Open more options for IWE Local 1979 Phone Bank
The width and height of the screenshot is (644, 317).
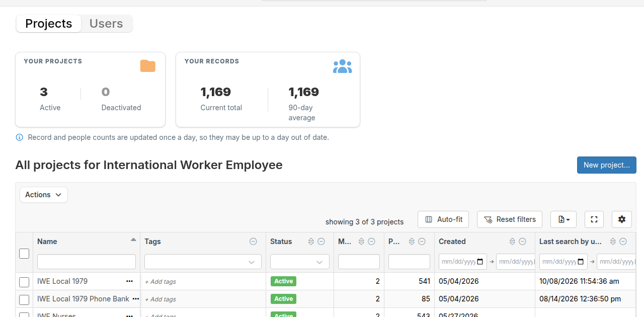tap(135, 299)
